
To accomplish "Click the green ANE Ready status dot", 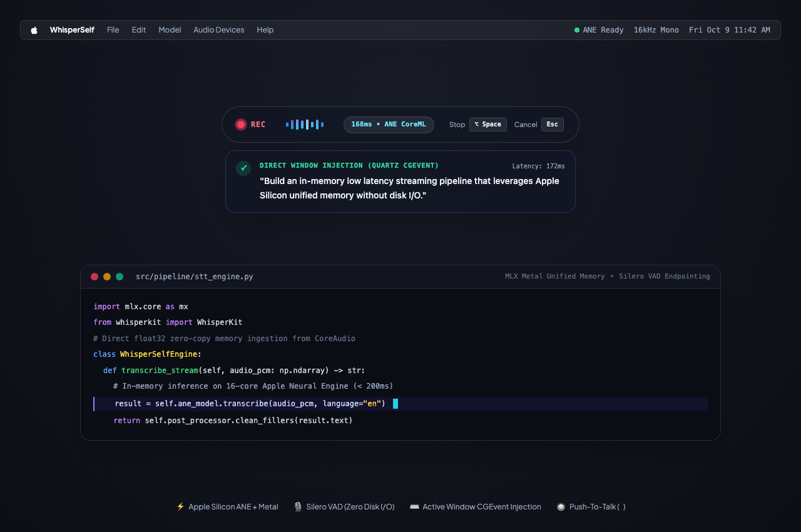I will coord(577,30).
